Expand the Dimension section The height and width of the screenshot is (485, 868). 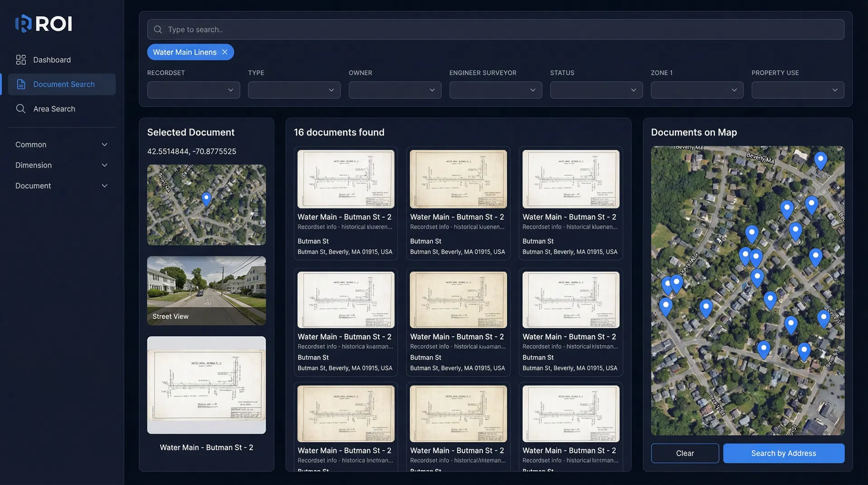coord(61,165)
